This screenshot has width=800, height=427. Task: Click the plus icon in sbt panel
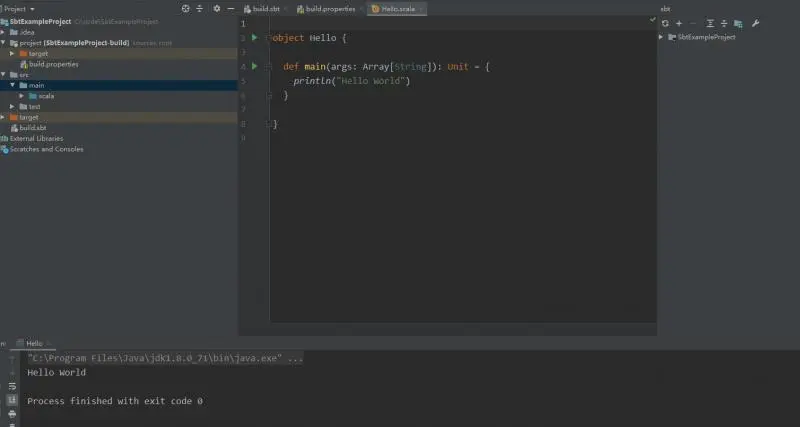679,23
